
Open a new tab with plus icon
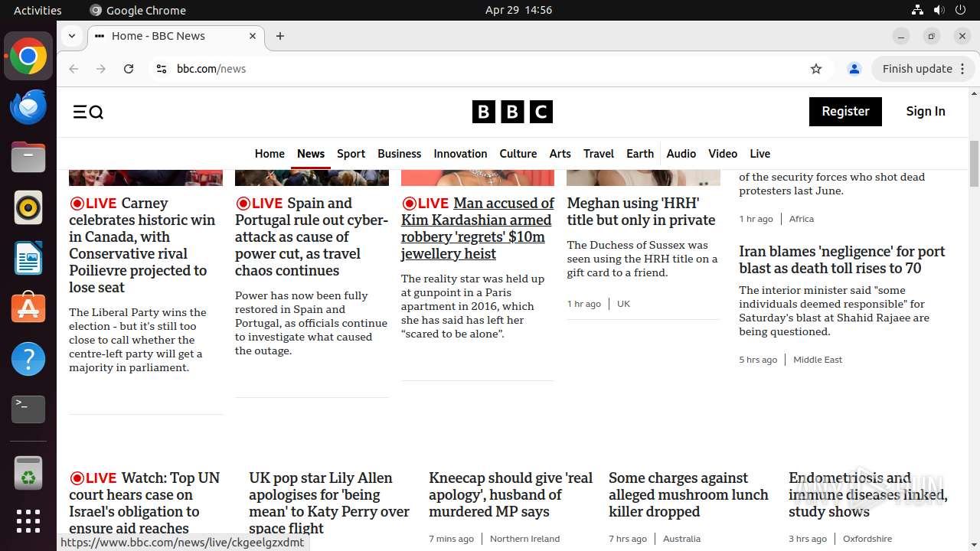click(280, 36)
